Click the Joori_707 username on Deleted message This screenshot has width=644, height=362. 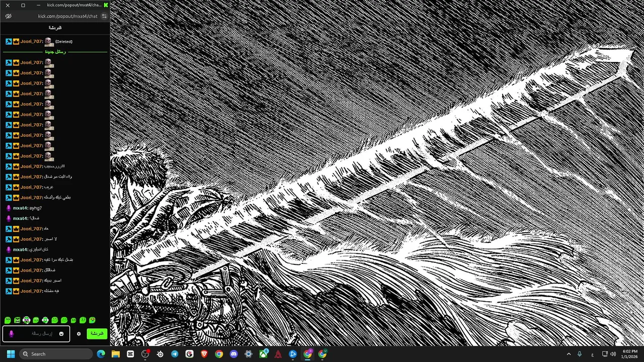coord(31,42)
